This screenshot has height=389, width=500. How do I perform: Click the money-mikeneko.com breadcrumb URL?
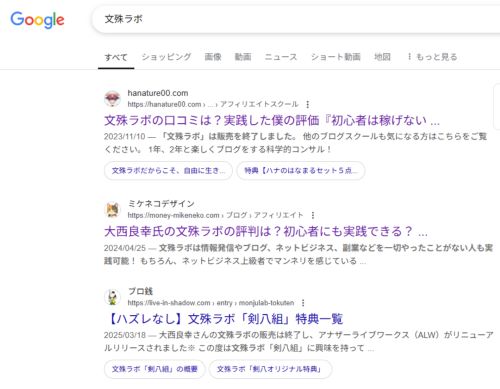coord(215,215)
